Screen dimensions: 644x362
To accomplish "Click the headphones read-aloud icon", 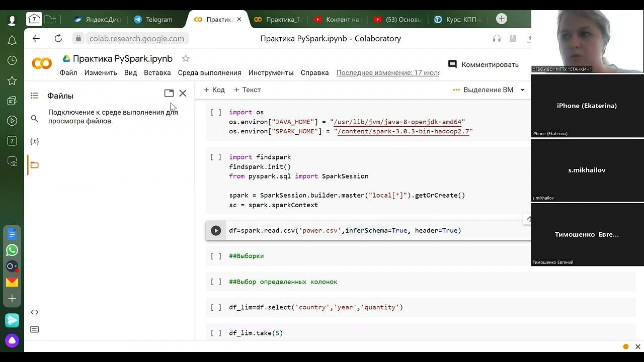I will [x=497, y=38].
